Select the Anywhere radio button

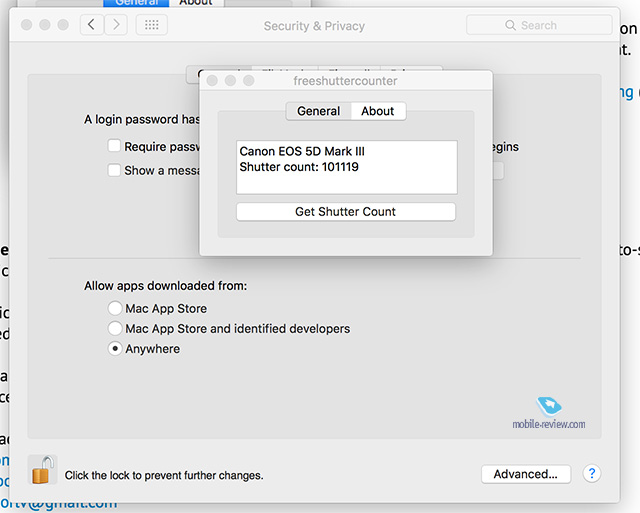[x=115, y=349]
